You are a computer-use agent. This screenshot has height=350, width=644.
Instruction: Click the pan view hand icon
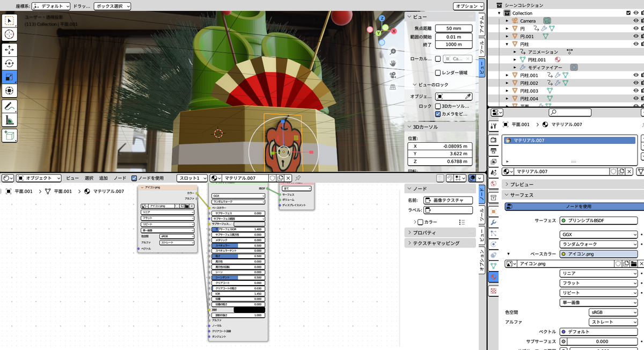393,63
